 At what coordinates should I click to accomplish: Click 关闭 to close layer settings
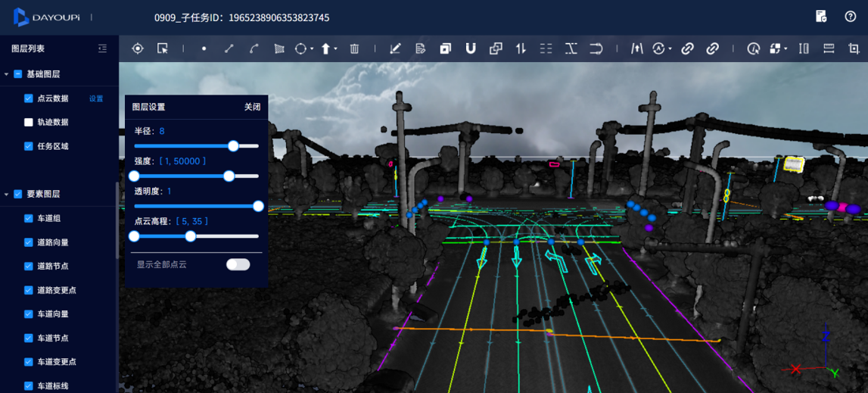252,107
